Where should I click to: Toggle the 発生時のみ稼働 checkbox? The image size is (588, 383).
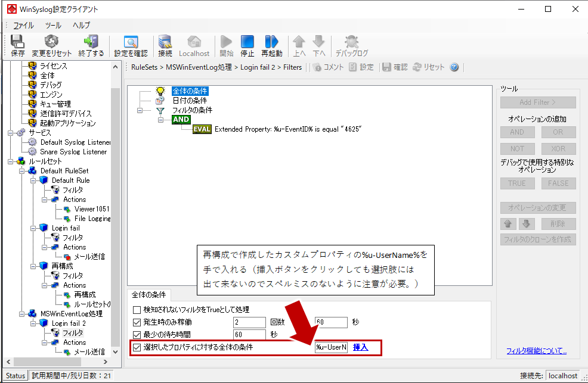(137, 322)
